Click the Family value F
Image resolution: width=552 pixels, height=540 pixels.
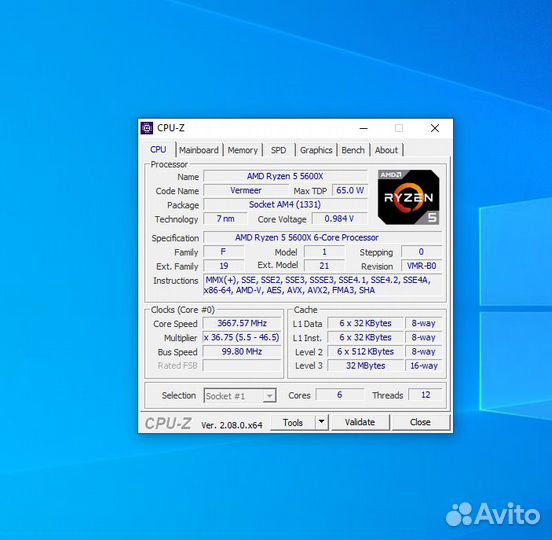point(224,252)
